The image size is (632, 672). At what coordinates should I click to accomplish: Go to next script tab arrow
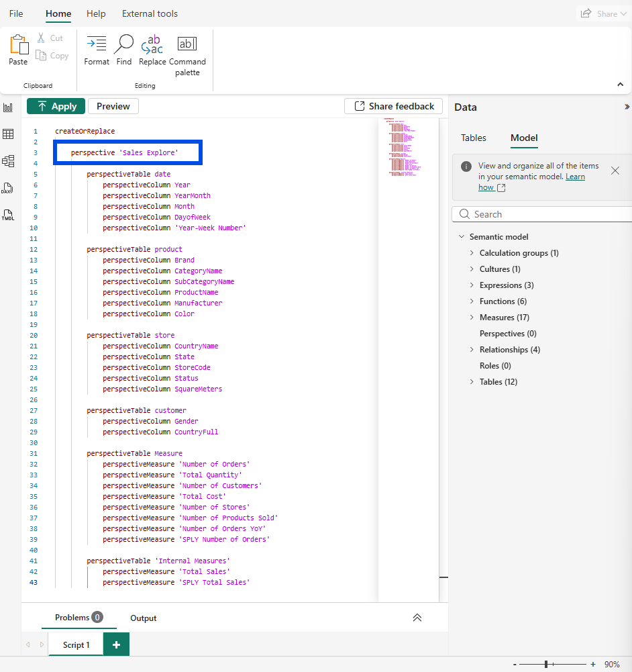point(42,644)
